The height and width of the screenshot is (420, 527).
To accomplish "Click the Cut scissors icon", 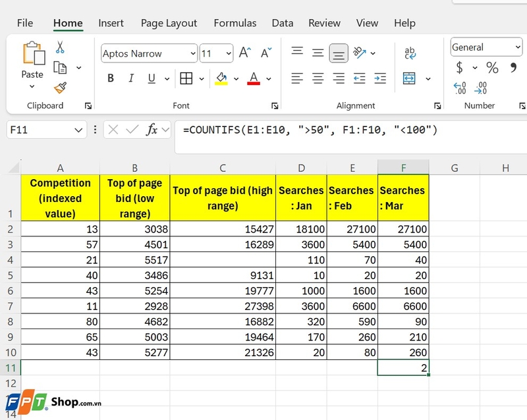I will click(x=60, y=47).
